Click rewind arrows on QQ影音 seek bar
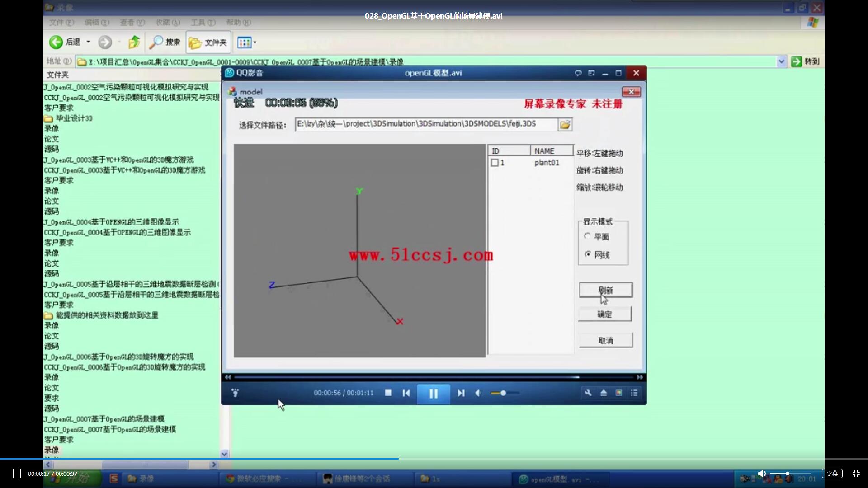This screenshot has width=868, height=488. pyautogui.click(x=228, y=377)
